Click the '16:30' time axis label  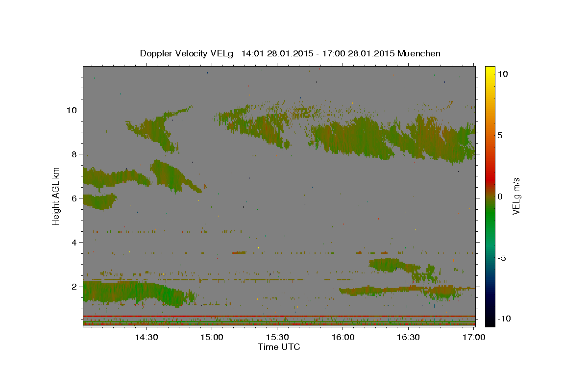(x=409, y=337)
